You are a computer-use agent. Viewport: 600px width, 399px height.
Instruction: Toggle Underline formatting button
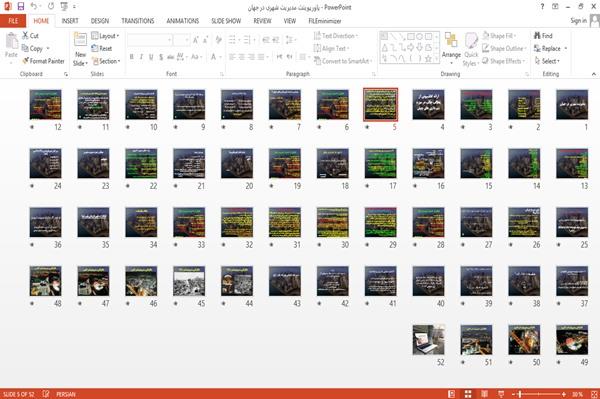tap(151, 57)
